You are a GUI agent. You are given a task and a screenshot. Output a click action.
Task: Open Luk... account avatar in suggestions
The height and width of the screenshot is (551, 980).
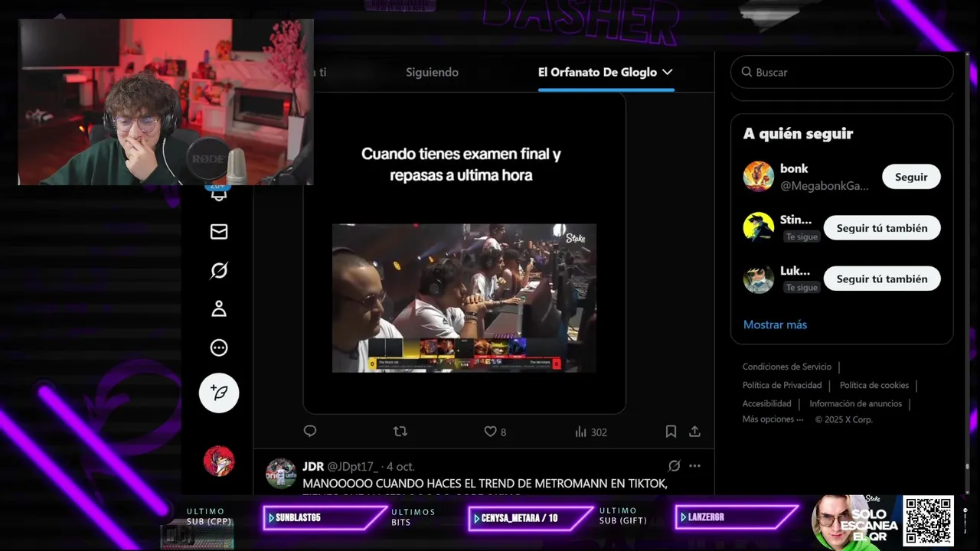click(x=758, y=279)
